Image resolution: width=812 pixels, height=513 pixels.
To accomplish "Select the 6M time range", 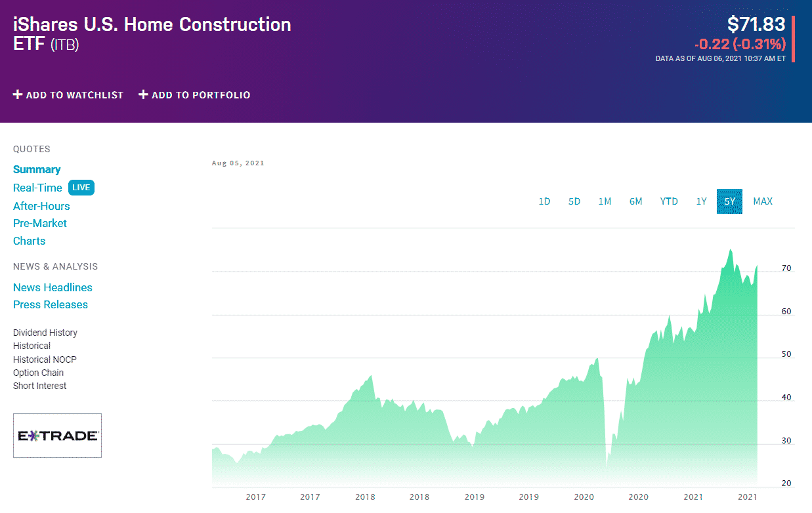I will point(635,201).
